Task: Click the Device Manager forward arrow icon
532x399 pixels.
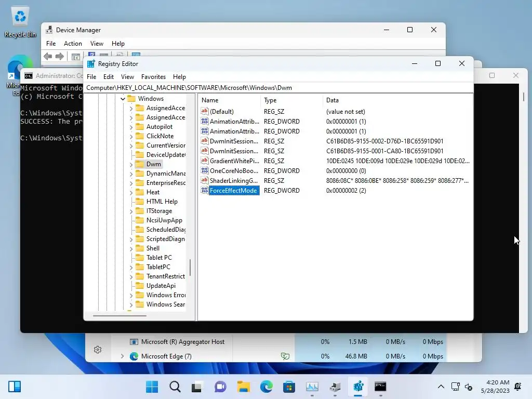Action: pos(60,56)
